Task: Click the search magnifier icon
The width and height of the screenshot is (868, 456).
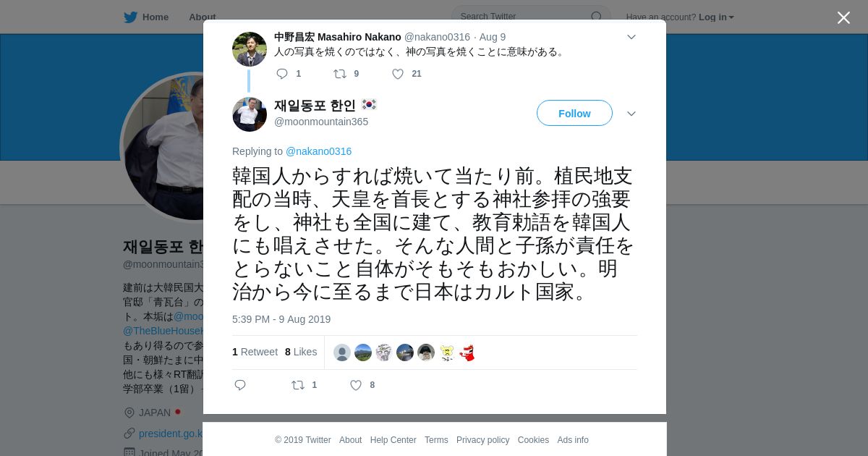Action: pyautogui.click(x=596, y=17)
